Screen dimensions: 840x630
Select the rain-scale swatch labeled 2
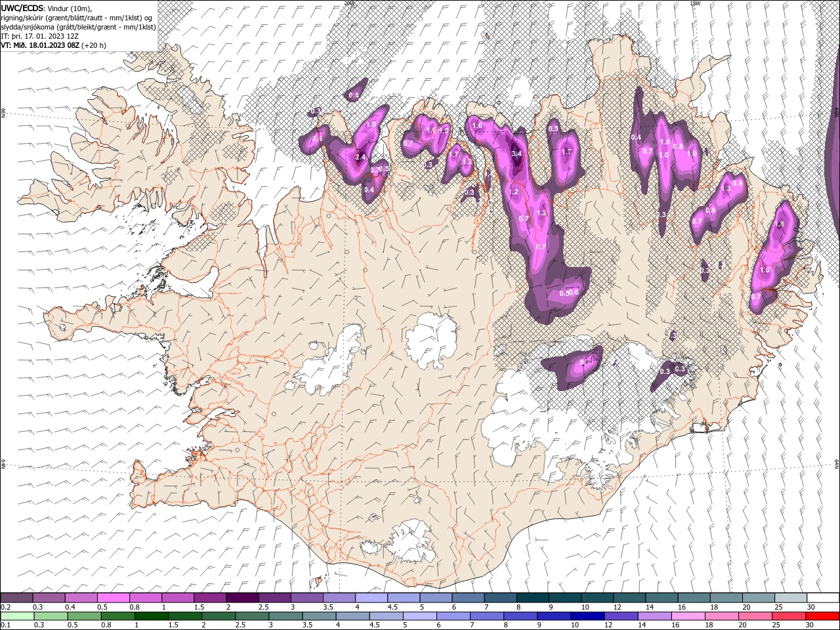point(219,616)
